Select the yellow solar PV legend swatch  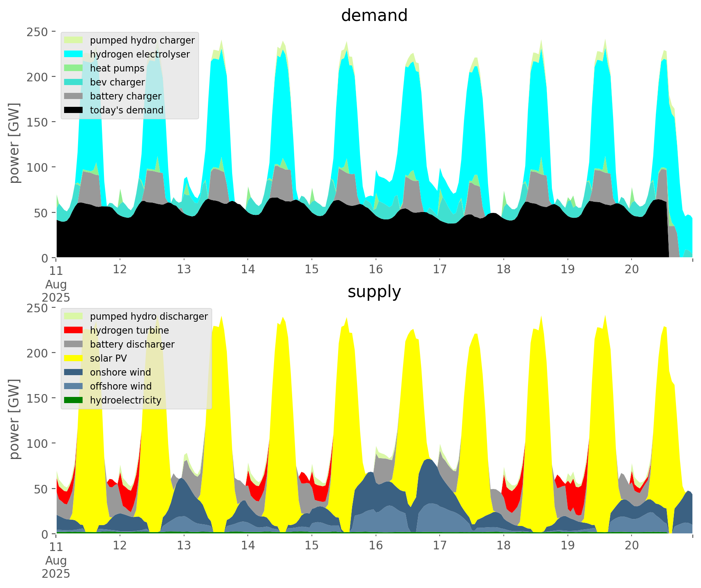click(x=74, y=358)
